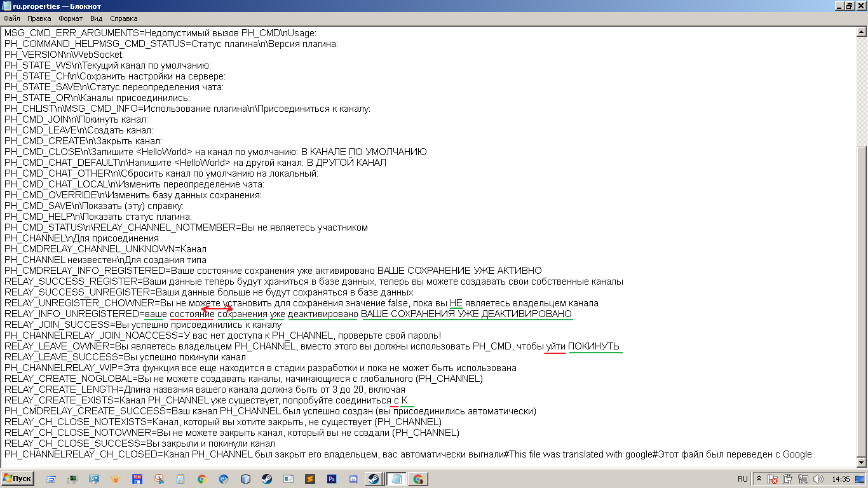Click the Steam quick launch icon
This screenshot has height=488, width=868.
point(266,479)
